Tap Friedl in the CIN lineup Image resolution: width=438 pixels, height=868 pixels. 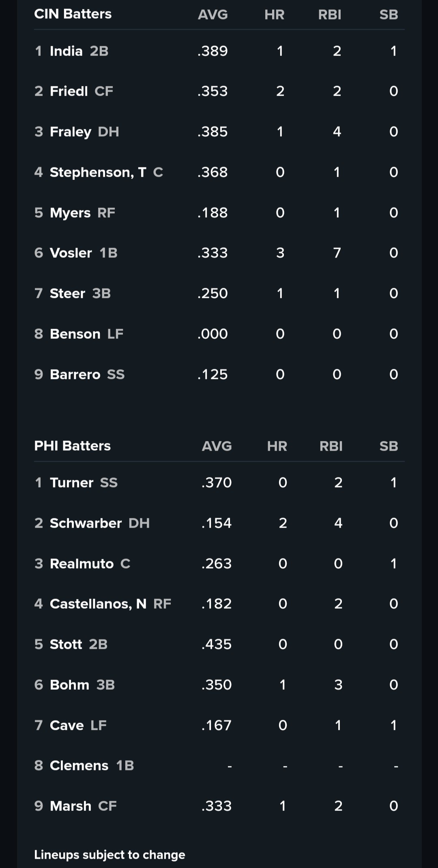click(x=69, y=91)
